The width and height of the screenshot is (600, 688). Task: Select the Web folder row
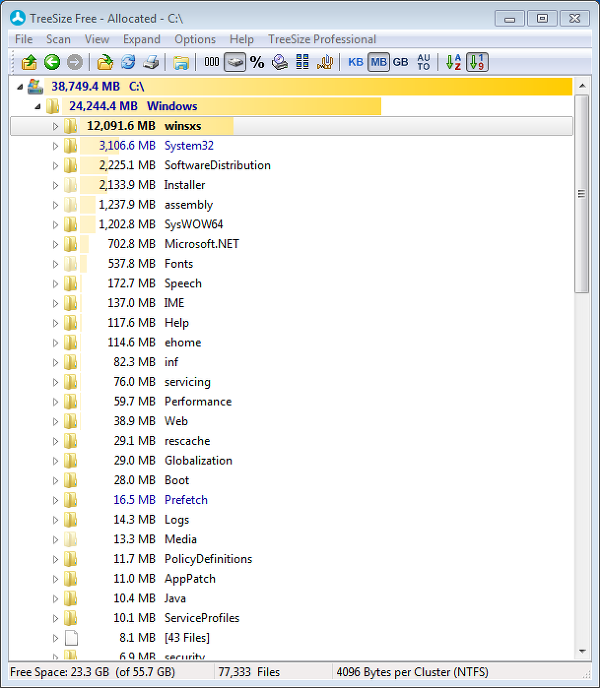(x=291, y=421)
